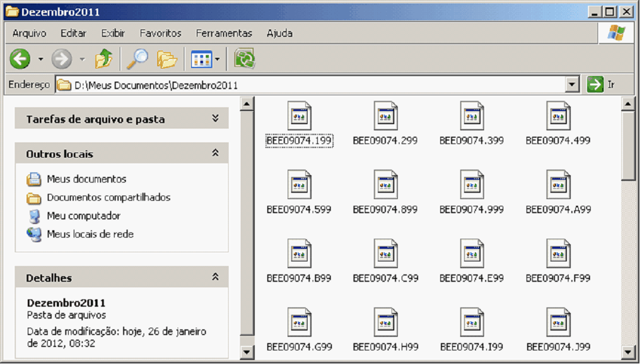This screenshot has width=640, height=364.
Task: Toggle the Folders pane icon
Action: click(x=167, y=58)
